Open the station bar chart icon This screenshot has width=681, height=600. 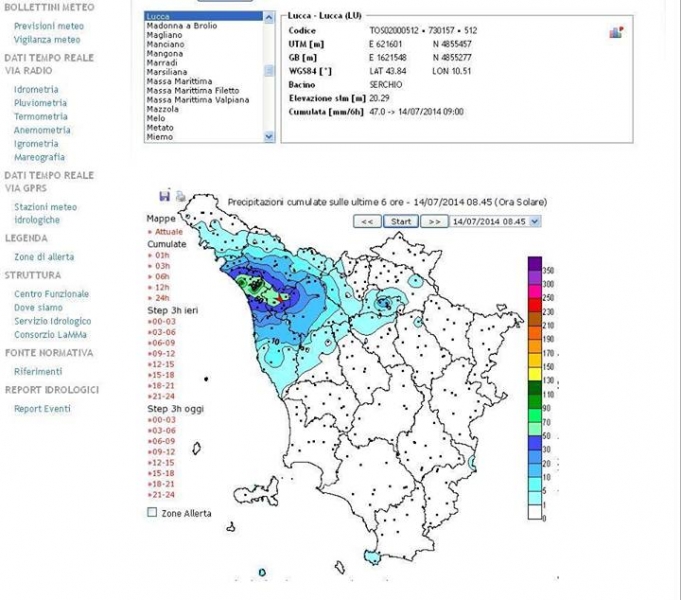pyautogui.click(x=616, y=33)
